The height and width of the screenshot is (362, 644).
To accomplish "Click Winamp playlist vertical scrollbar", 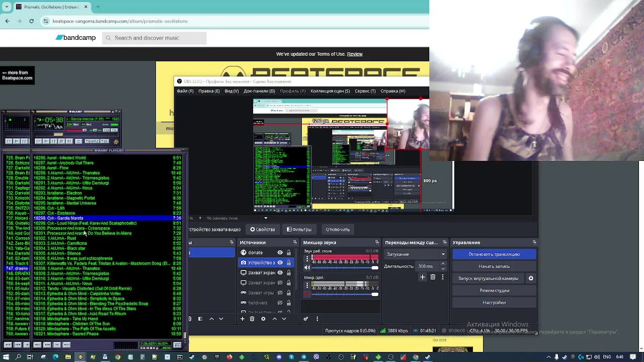I will pyautogui.click(x=185, y=245).
